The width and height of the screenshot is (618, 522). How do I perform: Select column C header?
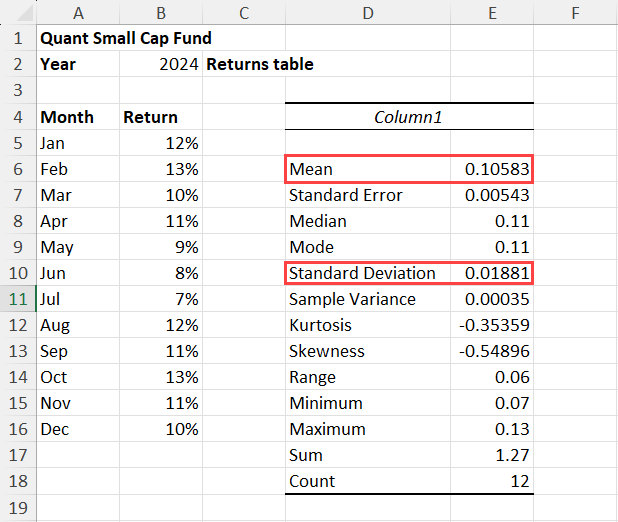[x=244, y=13]
